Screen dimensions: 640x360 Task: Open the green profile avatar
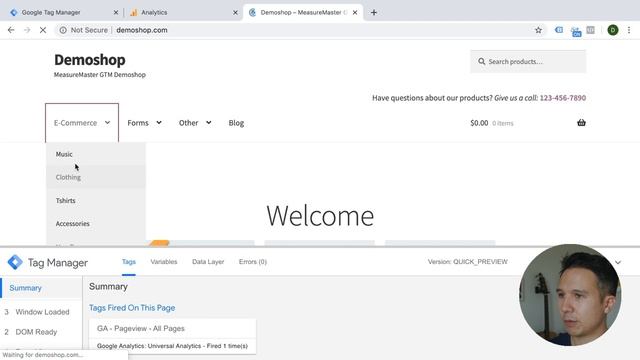[613, 30]
